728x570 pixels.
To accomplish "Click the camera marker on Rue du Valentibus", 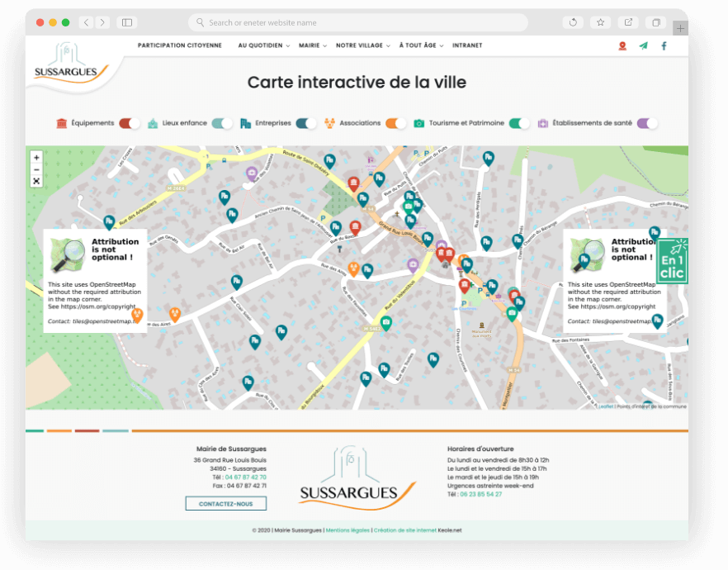I will pos(385,323).
